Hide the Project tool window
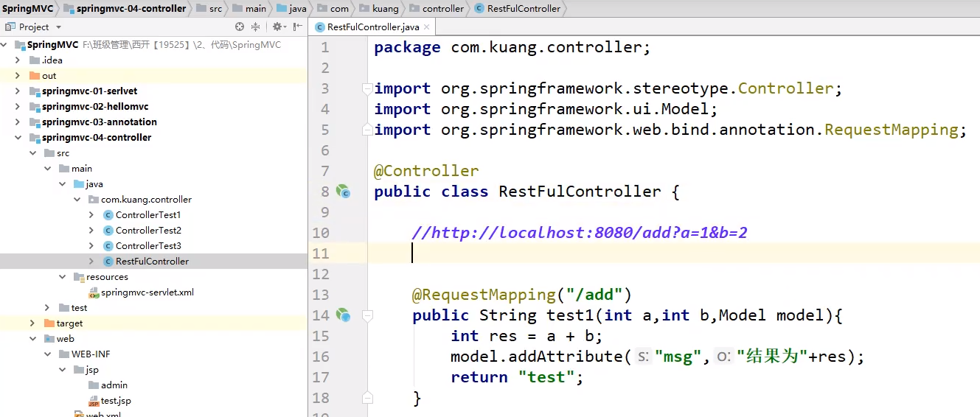Image resolution: width=980 pixels, height=417 pixels. click(x=297, y=27)
